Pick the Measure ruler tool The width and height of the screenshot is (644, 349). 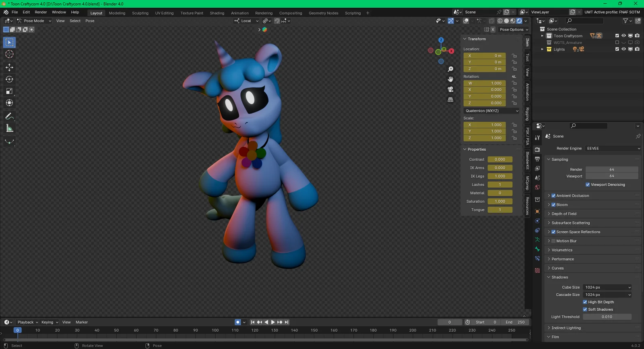9,129
